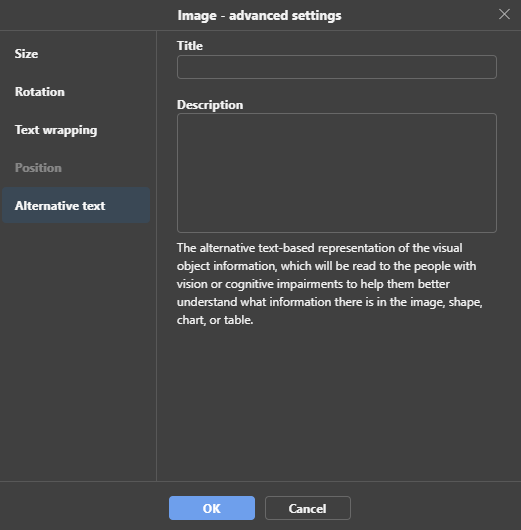Click the alternative text help paragraph
This screenshot has height=530, width=521.
(x=330, y=284)
